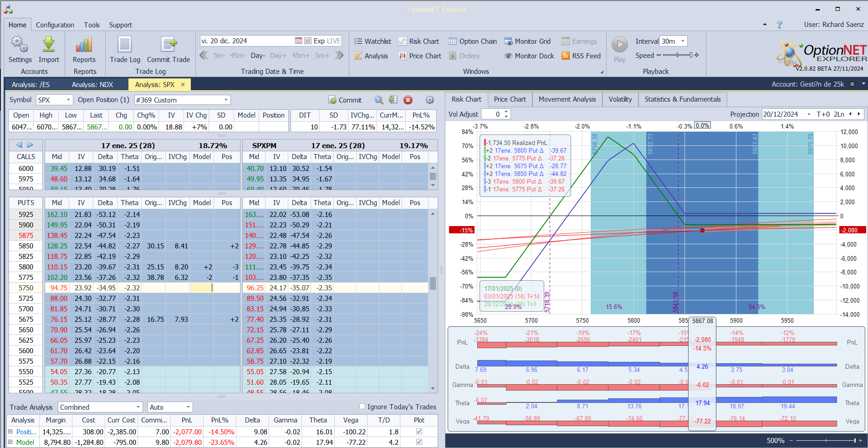Adjust the playback Speed slider
868x448 pixels.
pyautogui.click(x=678, y=55)
